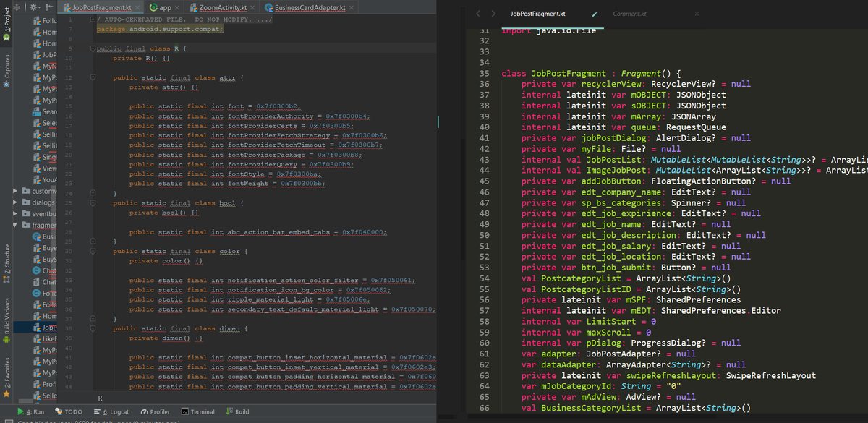Select the Busin file under fragmer folder
The width and height of the screenshot is (868, 423).
[x=45, y=236]
